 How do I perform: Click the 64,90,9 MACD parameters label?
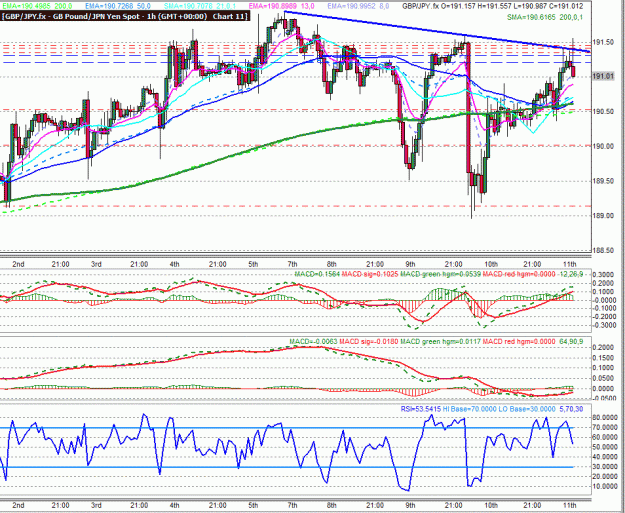pos(571,342)
